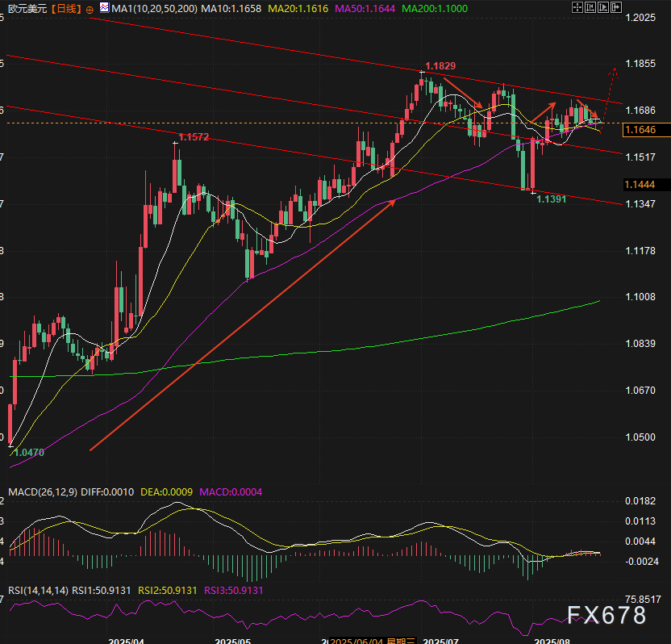Click the 1.1646 current price tag
This screenshot has height=644, width=671.
(x=640, y=129)
